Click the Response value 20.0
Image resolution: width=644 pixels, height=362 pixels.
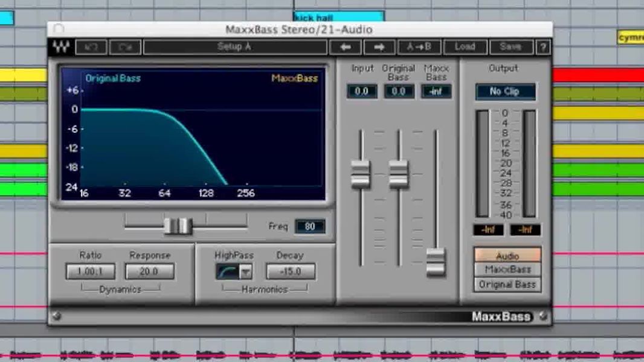tap(149, 271)
